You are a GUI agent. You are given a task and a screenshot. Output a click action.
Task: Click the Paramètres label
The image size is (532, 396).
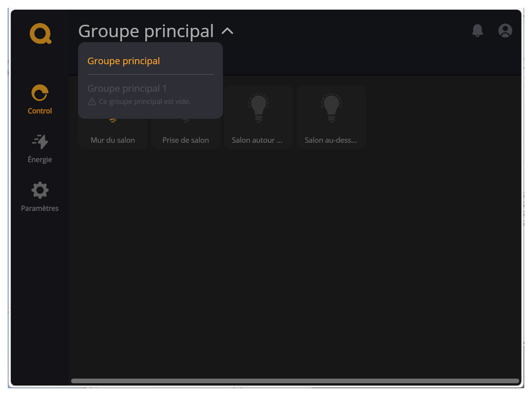(39, 208)
